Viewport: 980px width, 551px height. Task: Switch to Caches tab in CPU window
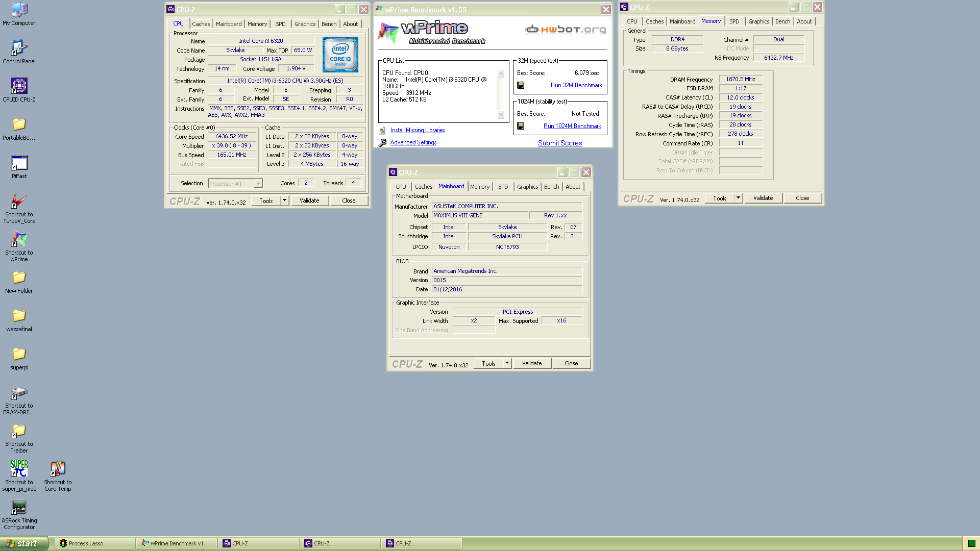click(x=201, y=24)
